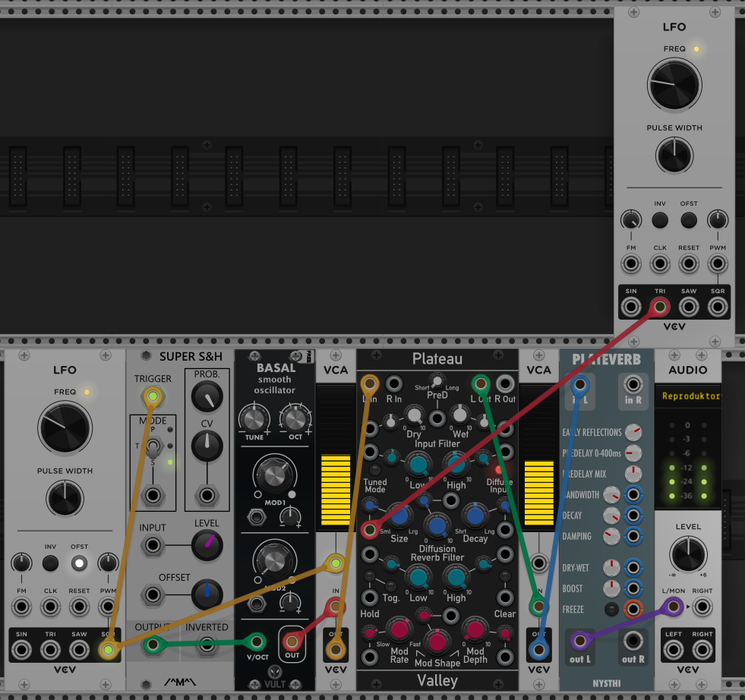Click the out R jack on Plateverb
Image resolution: width=745 pixels, height=700 pixels.
pyautogui.click(x=633, y=641)
